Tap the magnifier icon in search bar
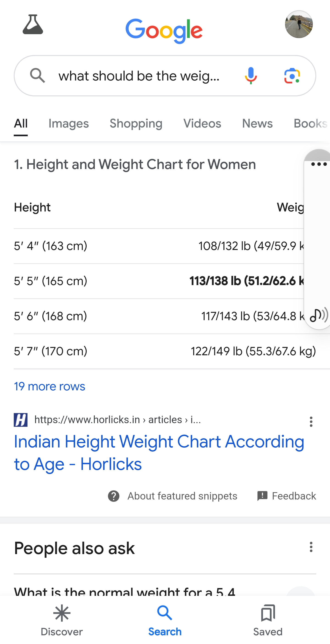Viewport: 330px width, 644px height. tap(38, 75)
